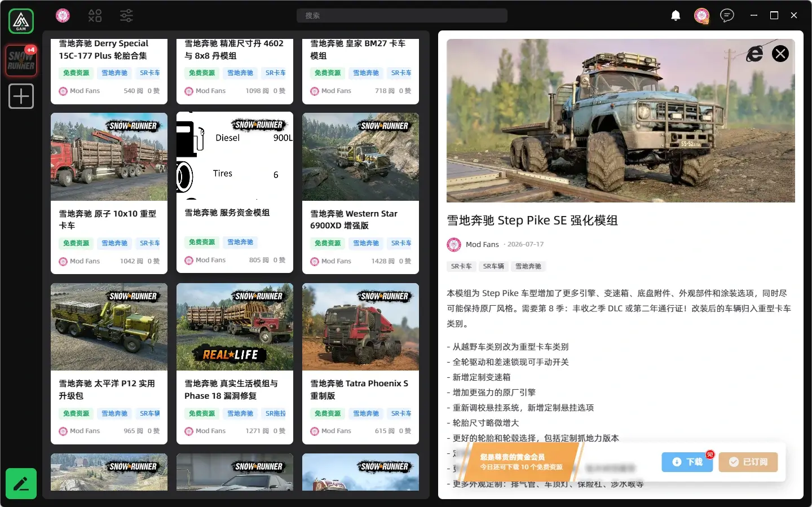Image resolution: width=812 pixels, height=507 pixels.
Task: Select the SR车辆 tag in detail panel
Action: (493, 266)
